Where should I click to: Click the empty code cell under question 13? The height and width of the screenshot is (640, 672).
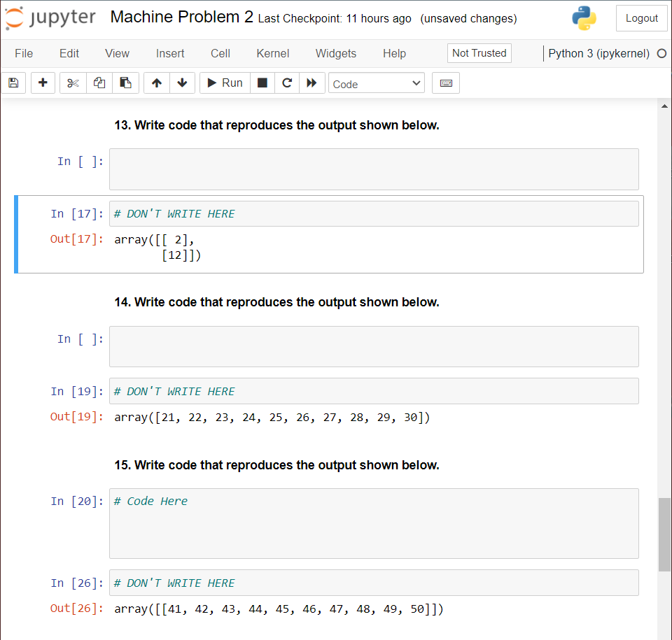374,169
